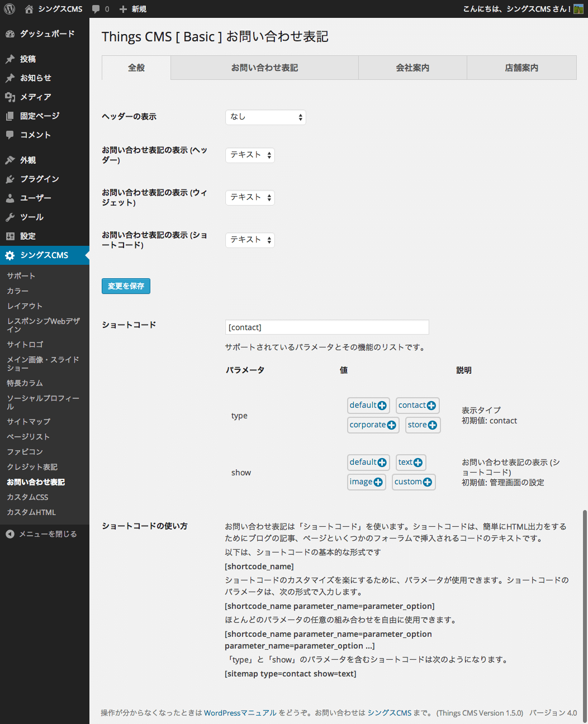Open the お問い合わせ表記の表示 (ショートコード) dropdown

(250, 240)
